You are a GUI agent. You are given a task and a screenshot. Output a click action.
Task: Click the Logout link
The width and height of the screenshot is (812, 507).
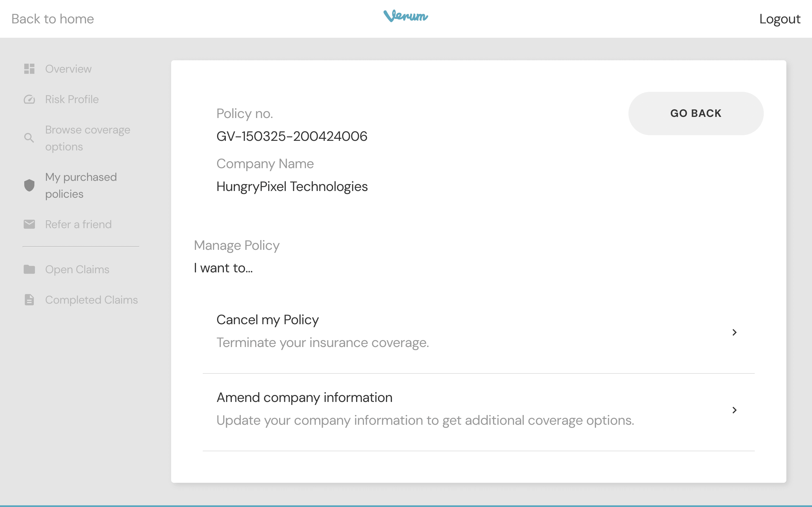780,19
